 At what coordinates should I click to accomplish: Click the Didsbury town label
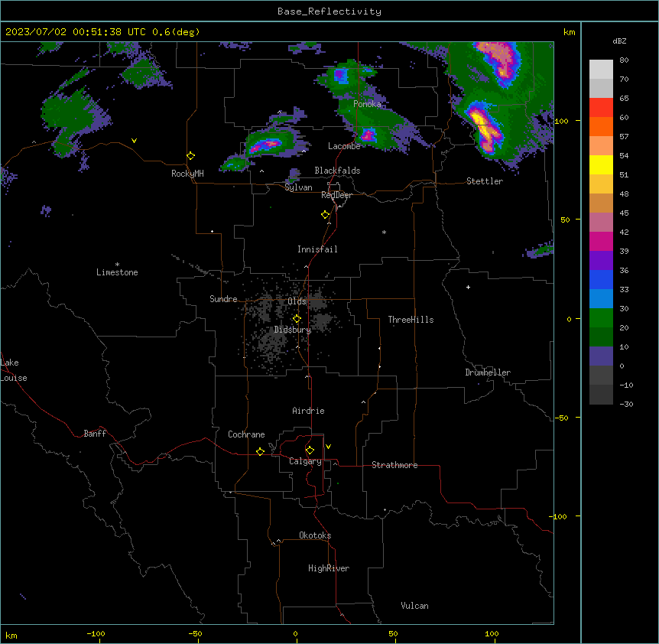pyautogui.click(x=293, y=330)
